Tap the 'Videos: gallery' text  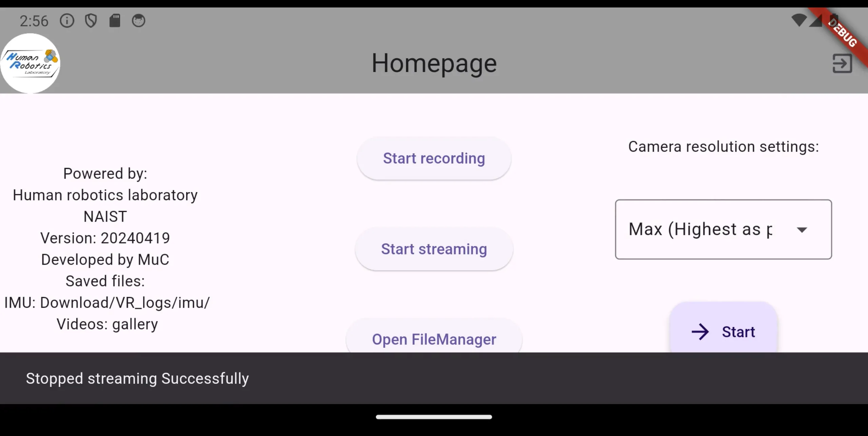click(x=107, y=324)
